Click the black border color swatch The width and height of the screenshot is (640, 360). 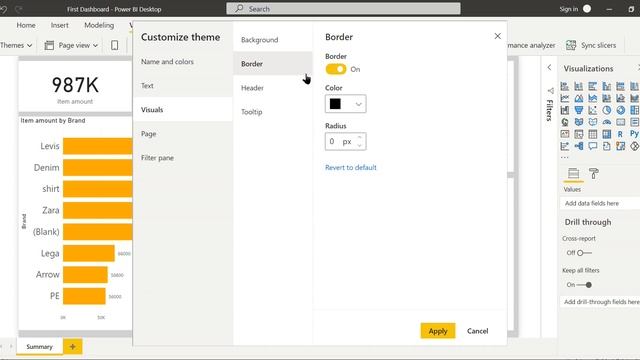pos(335,104)
